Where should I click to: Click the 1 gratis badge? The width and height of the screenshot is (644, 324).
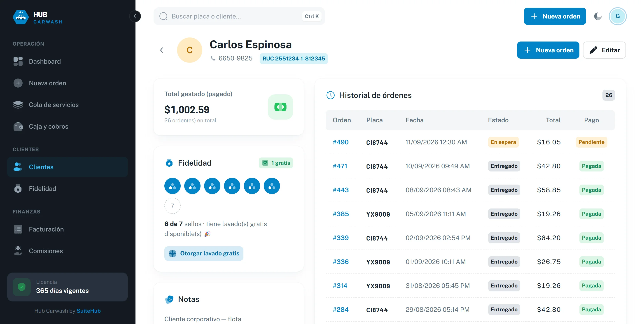[x=276, y=163]
